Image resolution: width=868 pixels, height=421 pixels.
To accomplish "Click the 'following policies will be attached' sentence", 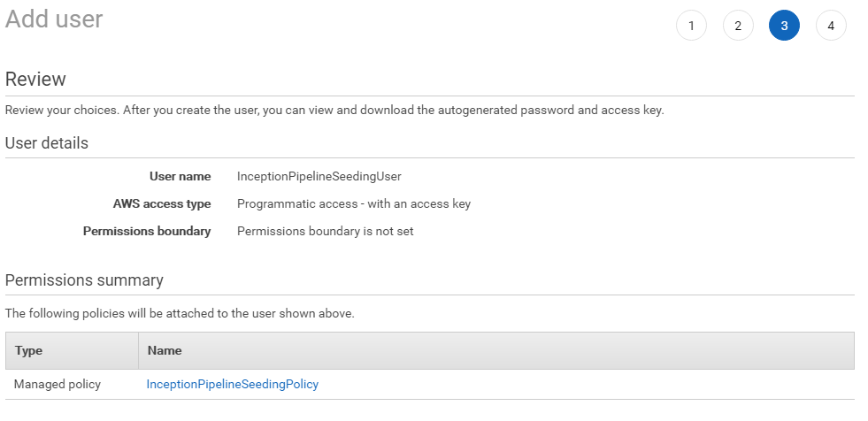I will pyautogui.click(x=180, y=314).
